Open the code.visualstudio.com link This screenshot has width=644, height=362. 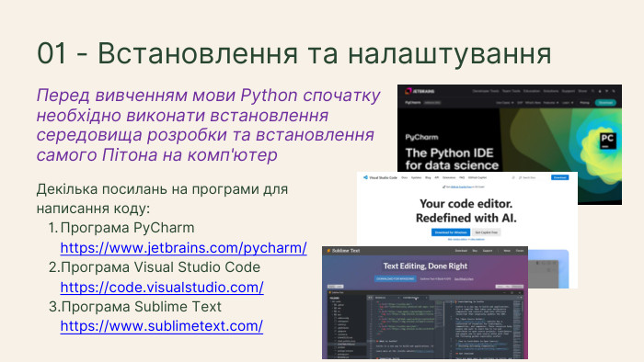pyautogui.click(x=162, y=288)
